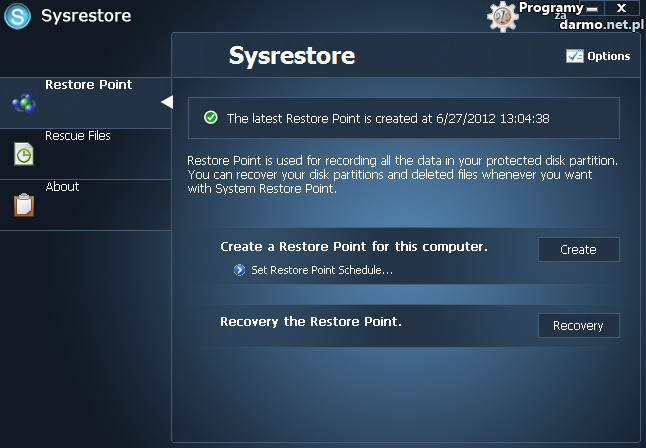This screenshot has height=448, width=646.
Task: Click the globe icon for Restore Point
Action: click(x=23, y=102)
